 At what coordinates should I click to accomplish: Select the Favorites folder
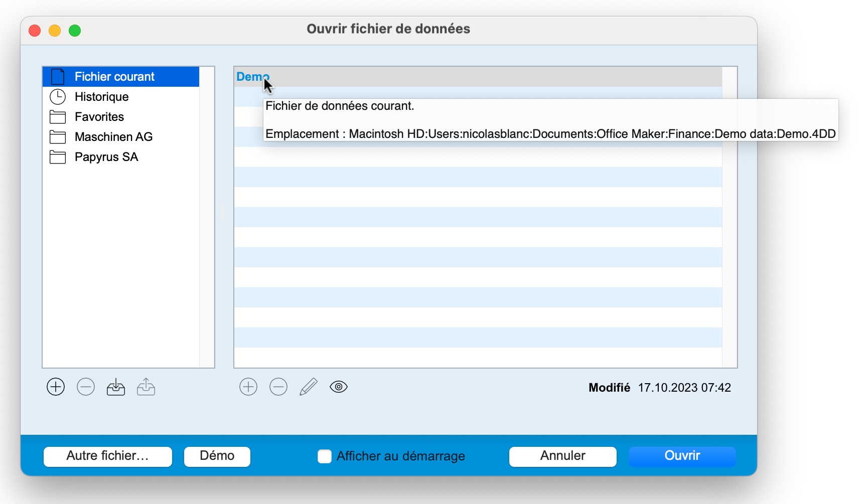coord(99,117)
